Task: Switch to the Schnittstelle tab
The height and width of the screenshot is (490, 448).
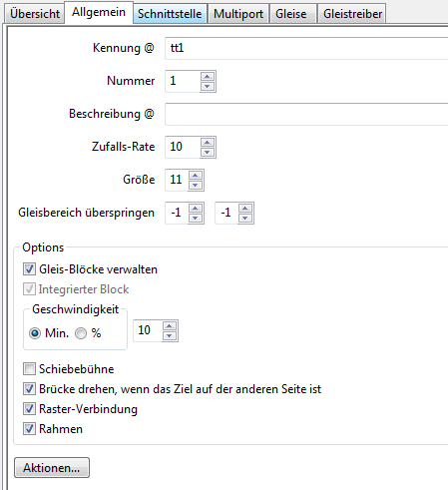Action: coord(170,14)
